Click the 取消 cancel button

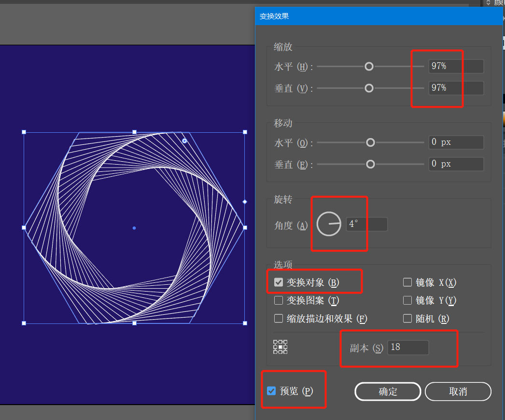click(458, 392)
